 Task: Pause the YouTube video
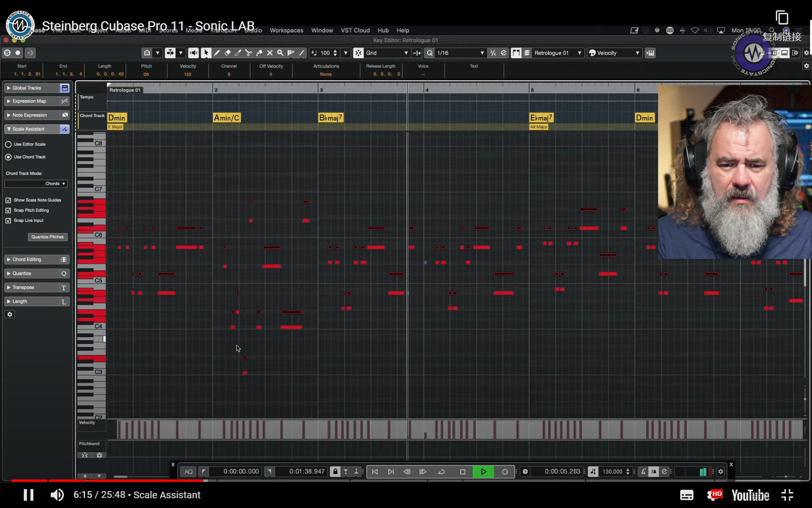pos(29,495)
